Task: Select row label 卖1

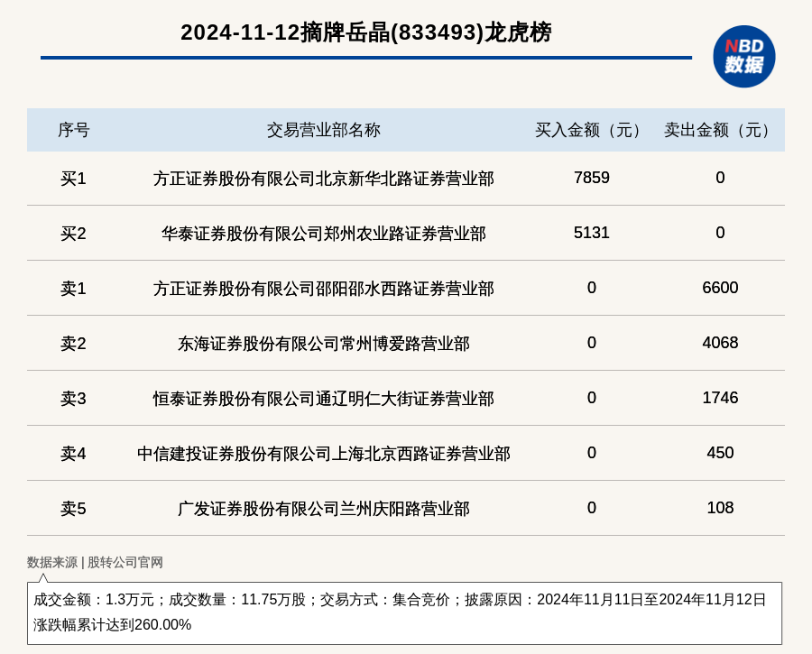Action: pyautogui.click(x=74, y=289)
